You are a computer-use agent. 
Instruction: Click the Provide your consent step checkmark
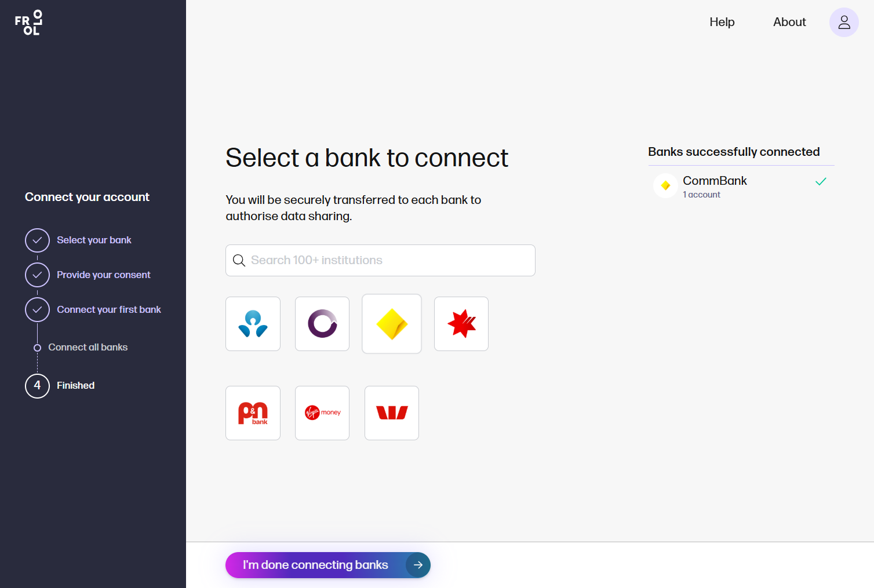pos(37,275)
